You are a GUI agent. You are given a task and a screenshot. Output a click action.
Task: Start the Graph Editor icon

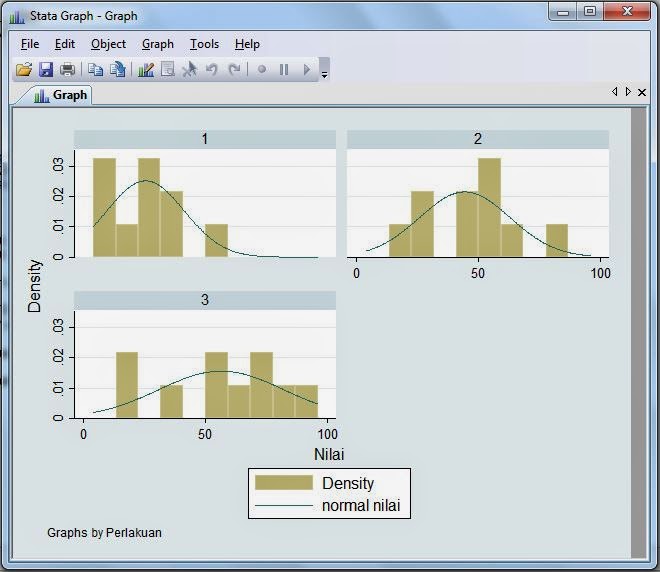[146, 70]
